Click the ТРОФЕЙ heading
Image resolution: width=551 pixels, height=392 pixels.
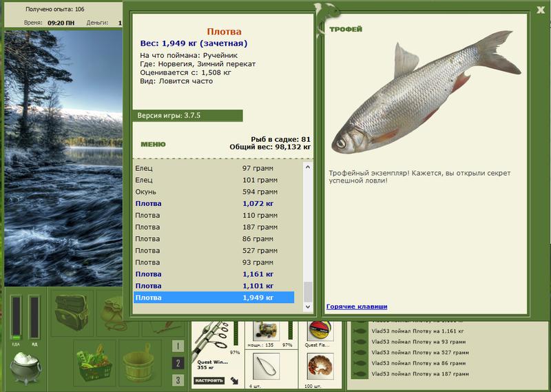click(x=346, y=29)
